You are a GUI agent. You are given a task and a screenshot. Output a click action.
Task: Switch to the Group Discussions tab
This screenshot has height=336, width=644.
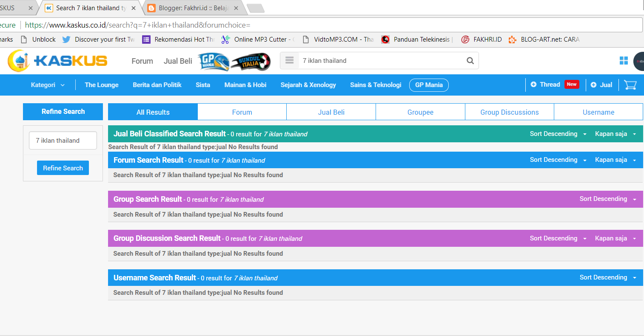tap(509, 112)
